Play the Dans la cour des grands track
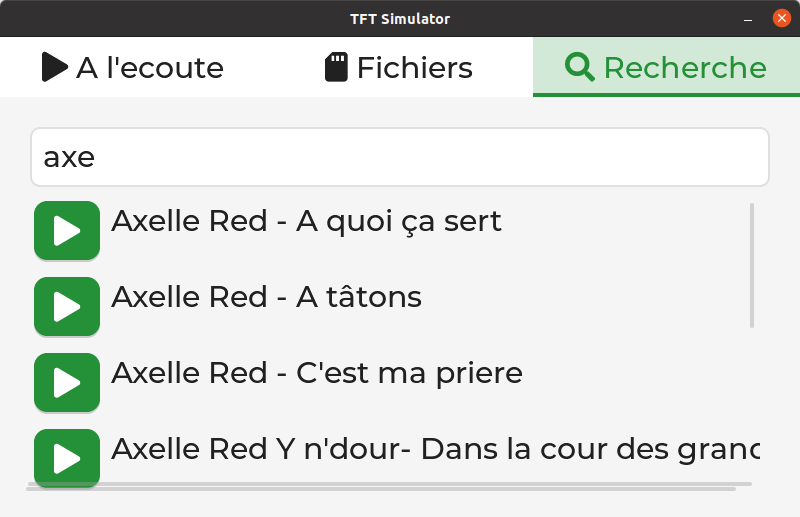Screen dimensions: 800x517 pyautogui.click(x=67, y=458)
